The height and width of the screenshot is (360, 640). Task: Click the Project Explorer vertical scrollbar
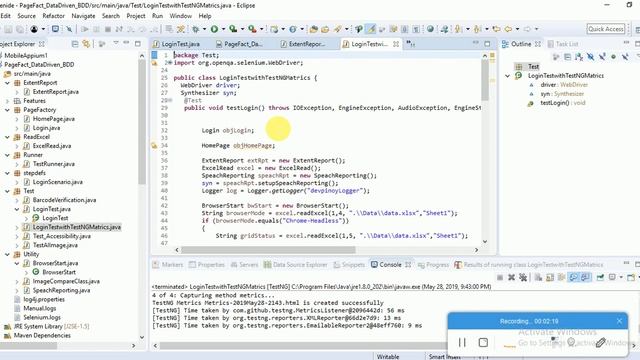[142, 122]
